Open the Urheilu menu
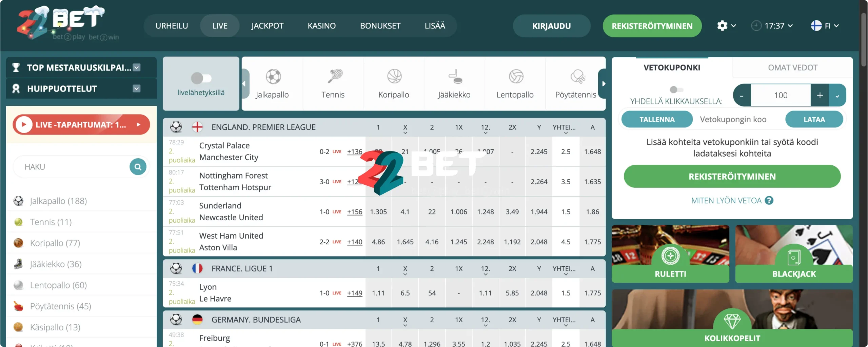 (x=172, y=26)
